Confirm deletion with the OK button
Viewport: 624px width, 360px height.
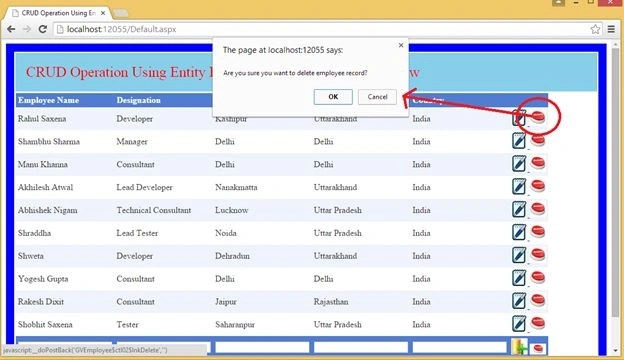tap(333, 97)
